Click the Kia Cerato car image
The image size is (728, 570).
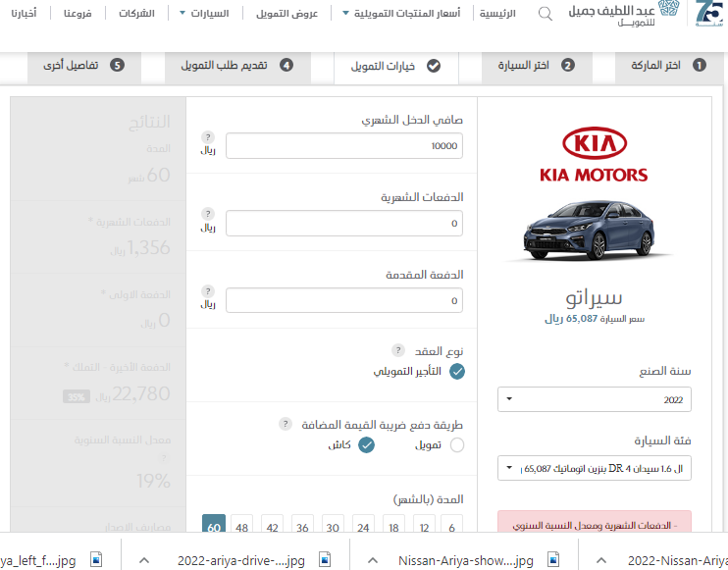point(590,231)
